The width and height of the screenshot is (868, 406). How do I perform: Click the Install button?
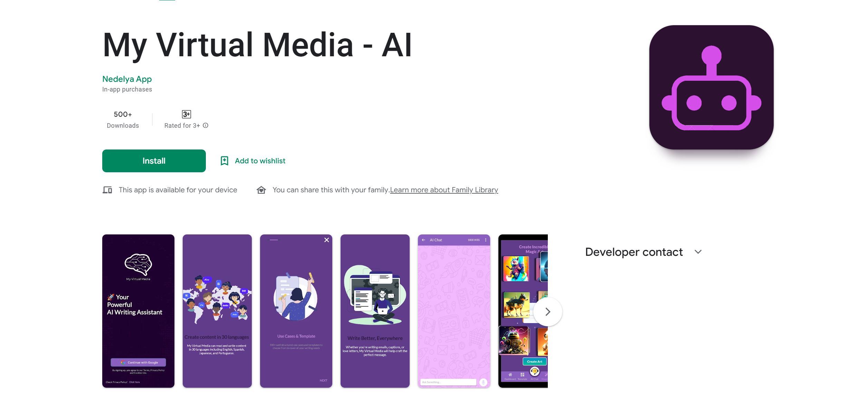point(153,161)
